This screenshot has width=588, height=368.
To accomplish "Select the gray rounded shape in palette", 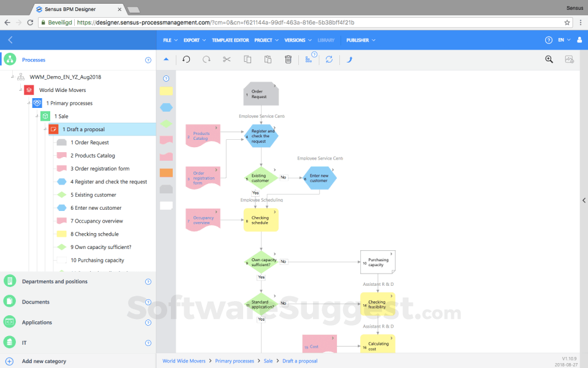I will point(166,189).
